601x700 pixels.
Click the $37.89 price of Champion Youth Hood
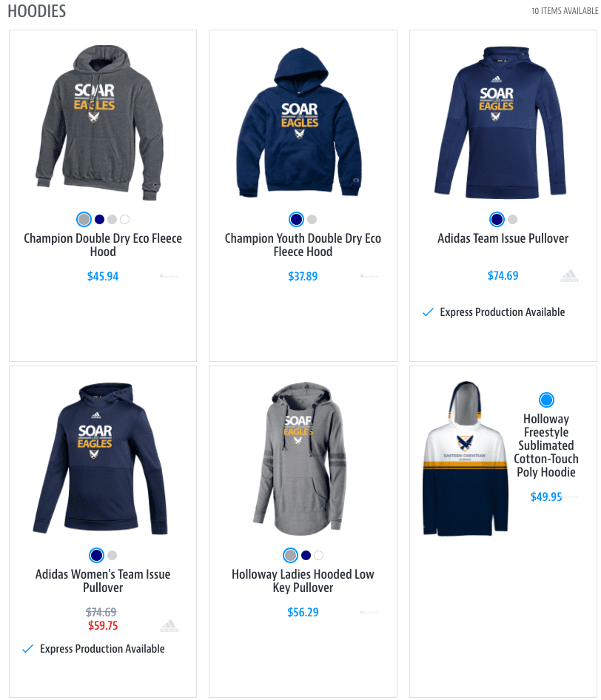(303, 276)
